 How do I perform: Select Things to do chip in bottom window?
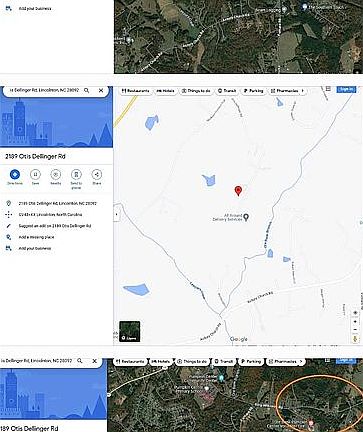point(192,361)
